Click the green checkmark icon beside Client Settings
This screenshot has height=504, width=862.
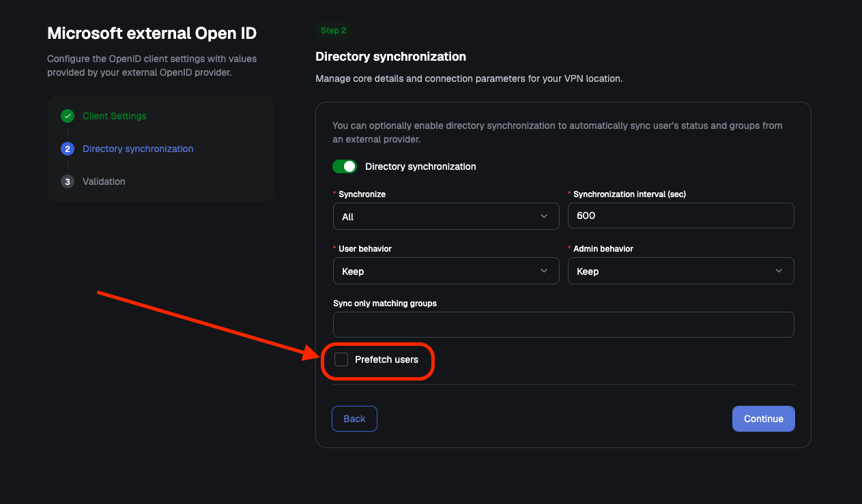point(67,116)
